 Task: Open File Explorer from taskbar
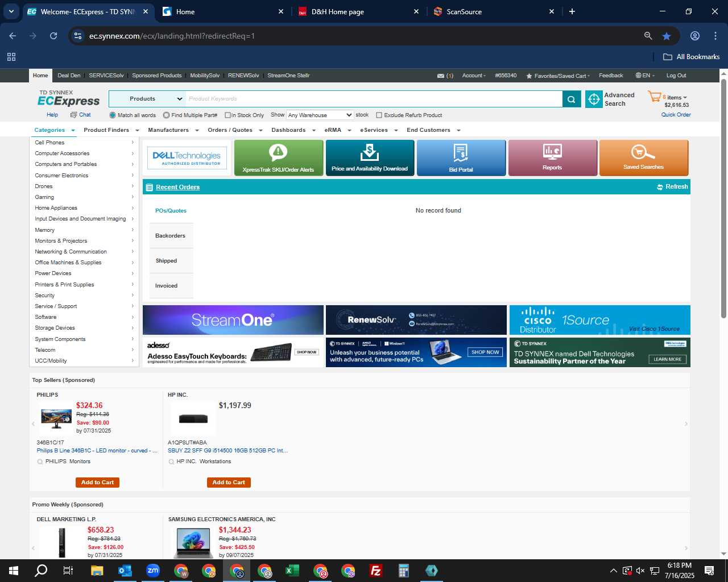click(97, 571)
